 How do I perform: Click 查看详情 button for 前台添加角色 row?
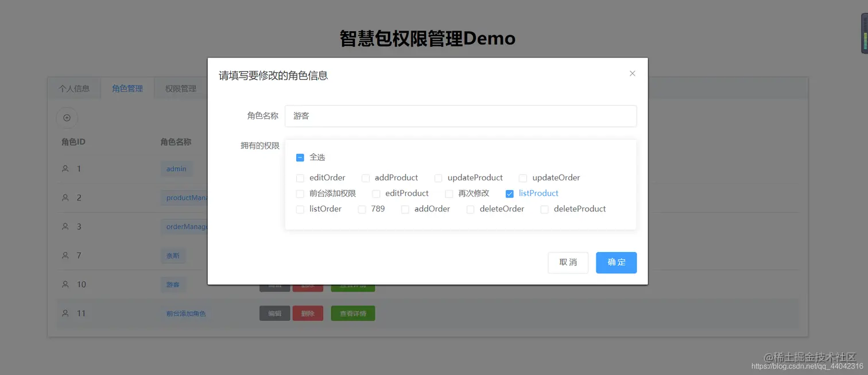[x=353, y=314]
